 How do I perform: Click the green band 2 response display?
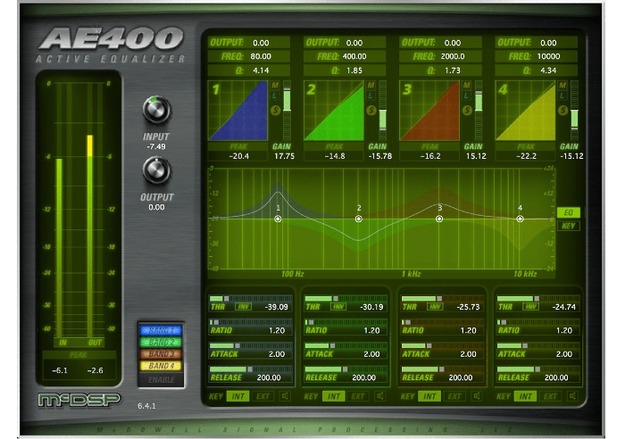[334, 110]
